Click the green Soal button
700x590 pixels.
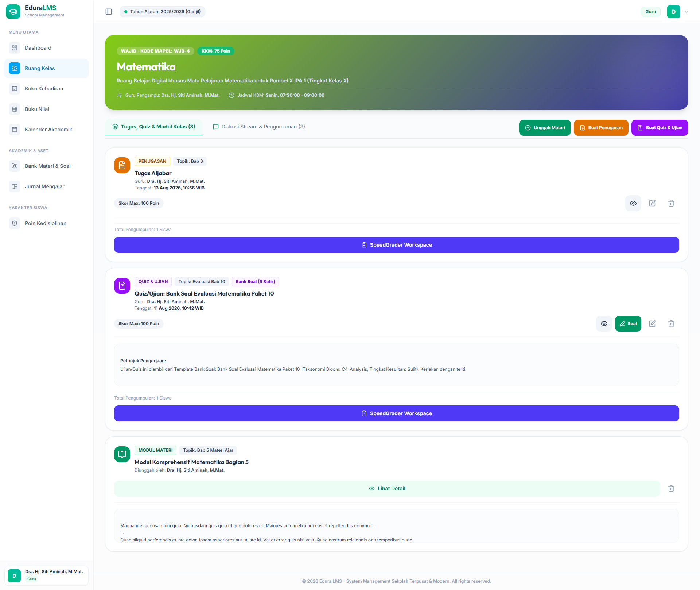[628, 324]
